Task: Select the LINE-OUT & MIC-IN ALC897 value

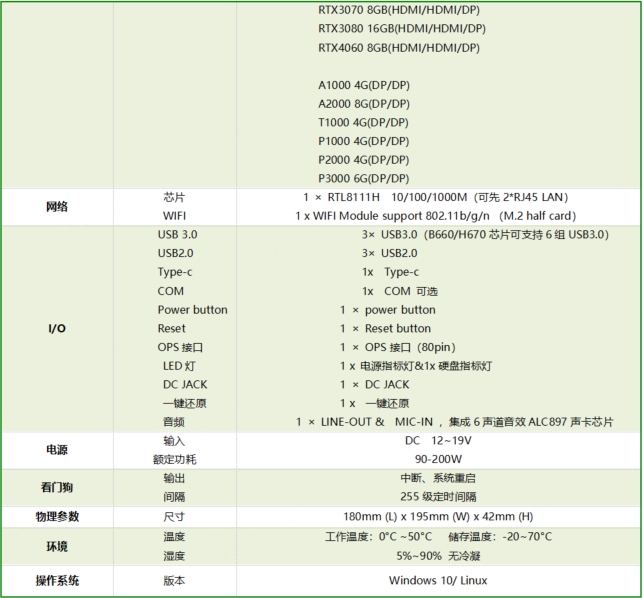Action: tap(454, 422)
